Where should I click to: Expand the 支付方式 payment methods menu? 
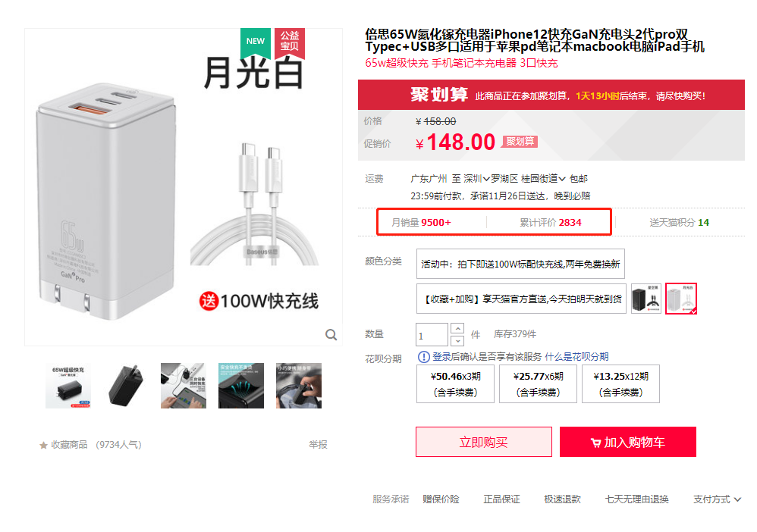[x=717, y=499]
